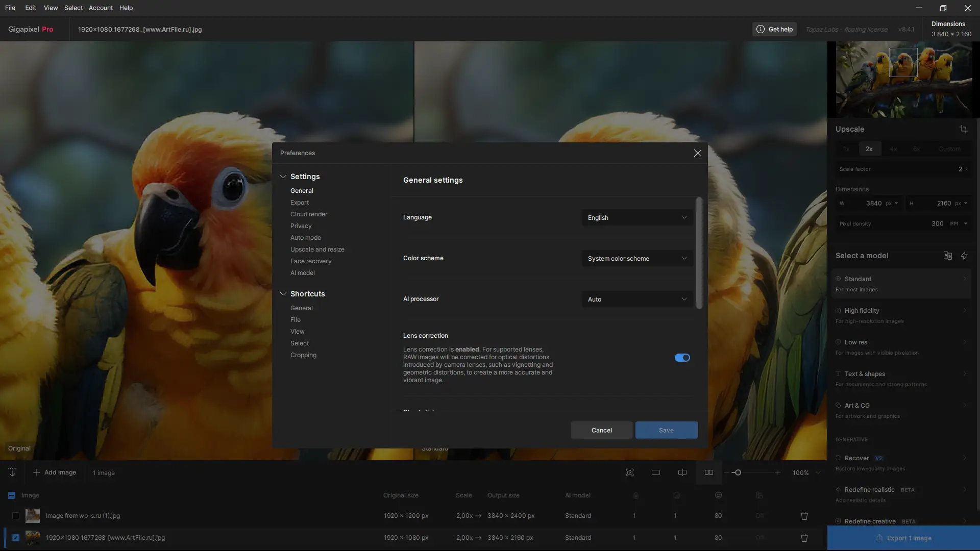Check the Image from wp-s.ru checkbox
Viewport: 980px width, 551px height.
(x=16, y=516)
